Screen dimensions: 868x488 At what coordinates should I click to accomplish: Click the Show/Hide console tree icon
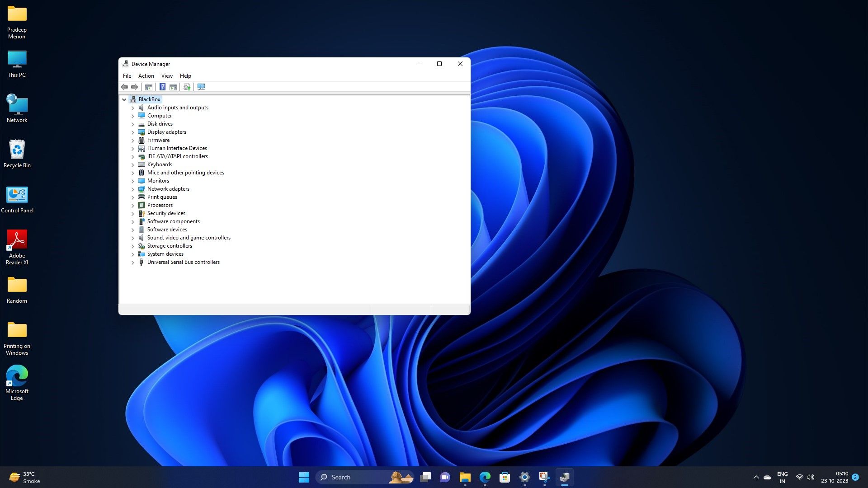[x=149, y=87]
